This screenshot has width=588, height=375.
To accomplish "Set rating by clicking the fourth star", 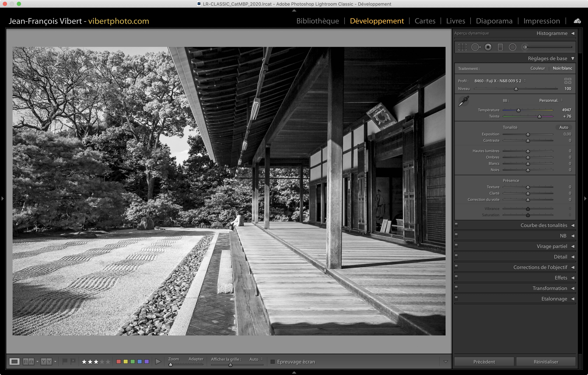I will [102, 362].
